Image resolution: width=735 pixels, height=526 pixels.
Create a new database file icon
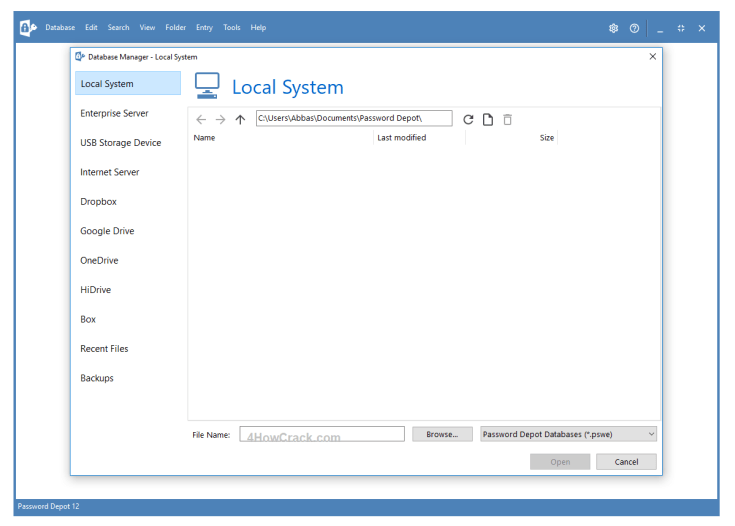pos(488,120)
